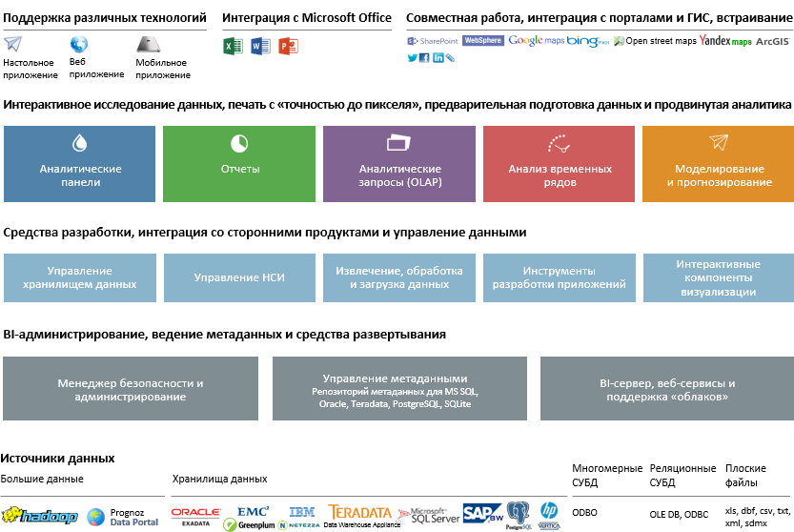Click the Хранилища данных label
The image size is (794, 532).
(220, 479)
